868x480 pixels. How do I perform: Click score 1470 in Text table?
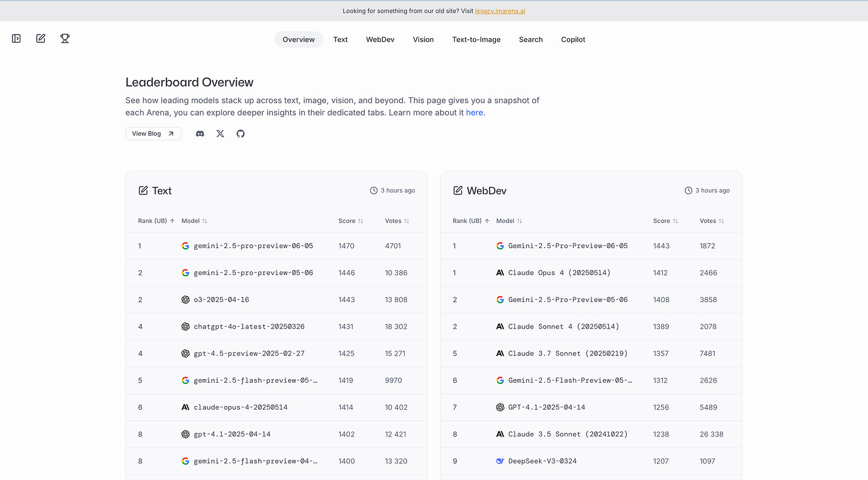[346, 246]
